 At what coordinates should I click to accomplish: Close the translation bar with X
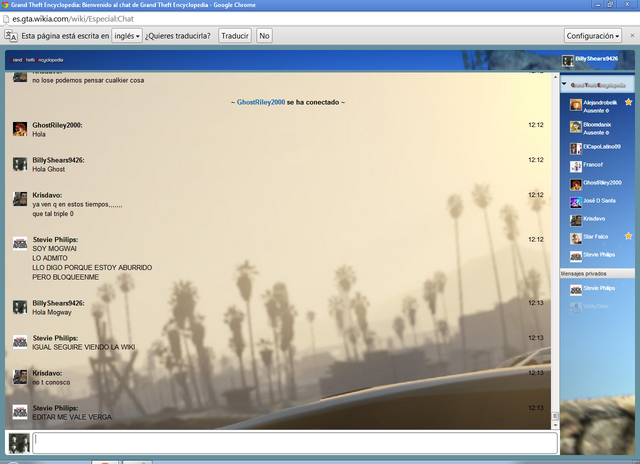[x=632, y=36]
